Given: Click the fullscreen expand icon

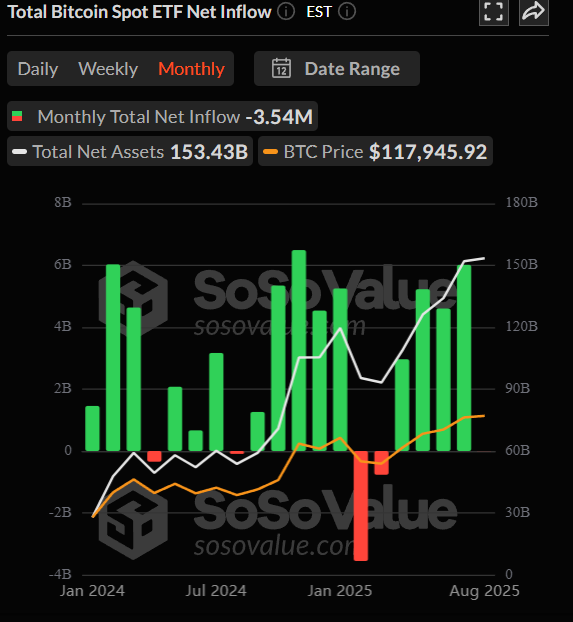Looking at the screenshot, I should coord(494,12).
